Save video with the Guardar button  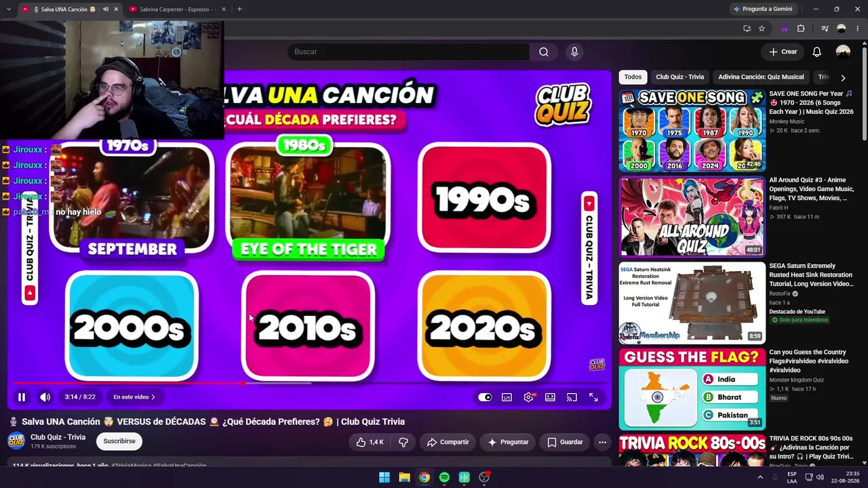click(x=565, y=442)
